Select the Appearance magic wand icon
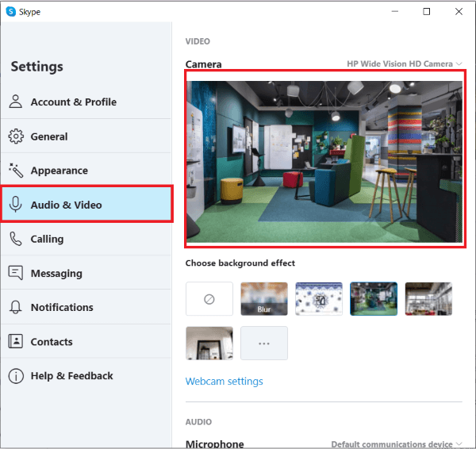The image size is (476, 449). pos(16,171)
